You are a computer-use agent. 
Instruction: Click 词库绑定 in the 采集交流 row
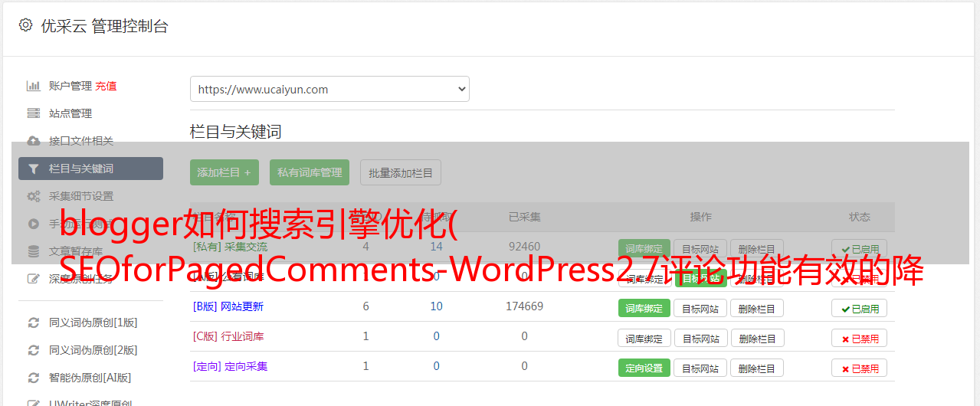644,248
